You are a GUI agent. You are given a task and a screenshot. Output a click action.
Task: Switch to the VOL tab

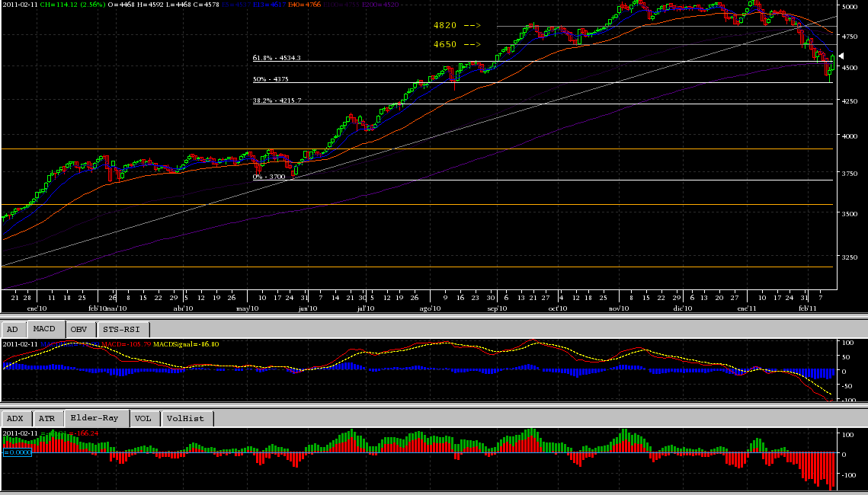143,419
